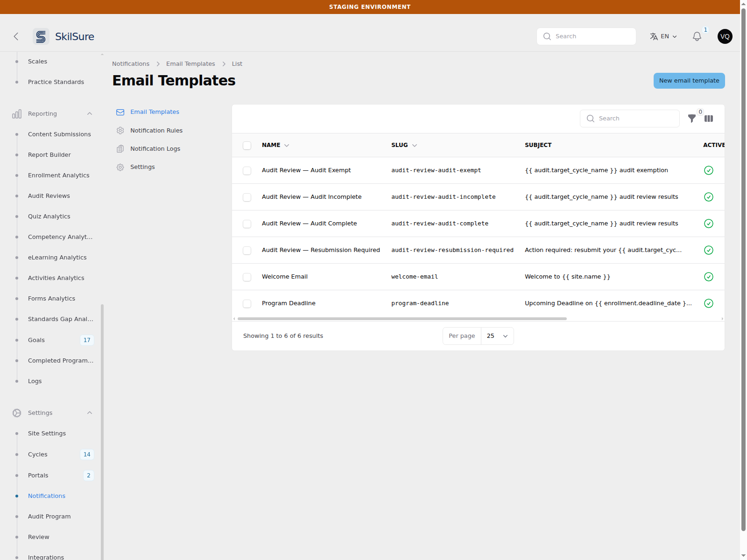Open the EN language dropdown
Viewport: 747px width, 560px height.
pyautogui.click(x=663, y=36)
